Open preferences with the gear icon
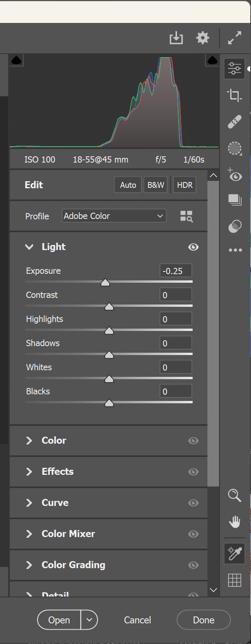 click(202, 38)
